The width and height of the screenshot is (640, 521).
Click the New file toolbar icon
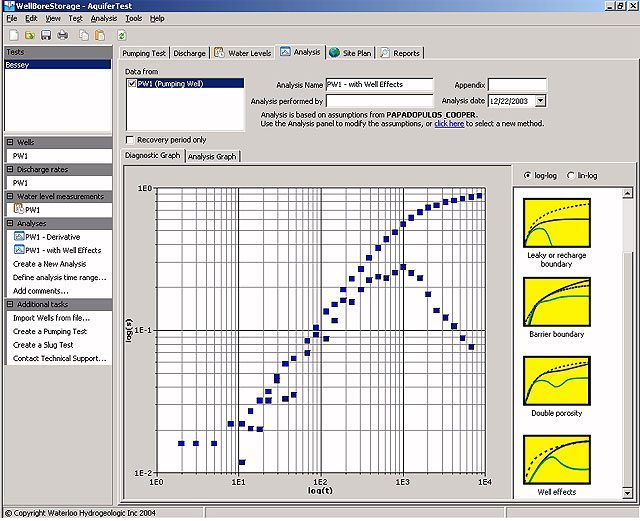coord(13,35)
